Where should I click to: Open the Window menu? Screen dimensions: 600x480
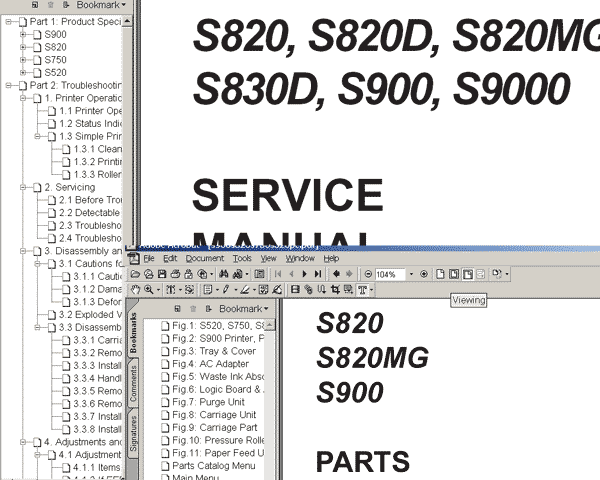(x=300, y=258)
